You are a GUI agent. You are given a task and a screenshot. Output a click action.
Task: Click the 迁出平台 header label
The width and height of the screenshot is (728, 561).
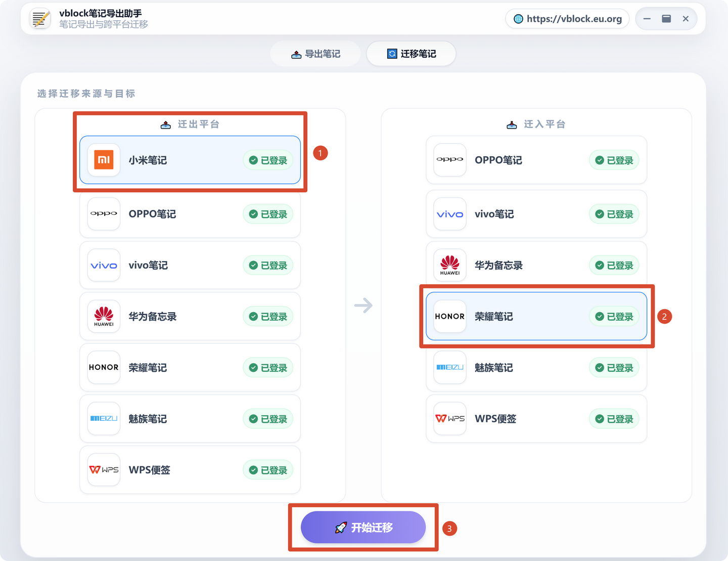point(198,124)
